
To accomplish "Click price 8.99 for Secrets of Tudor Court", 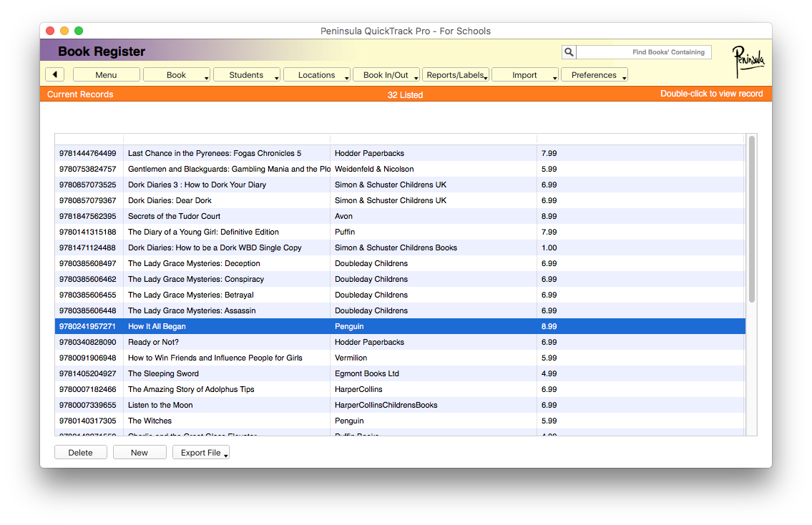I will click(x=549, y=216).
